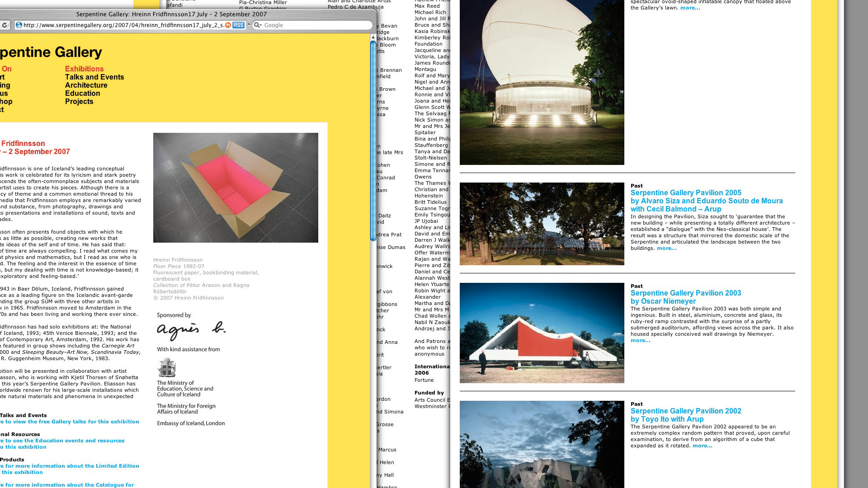Open the Talks and Events navigation item
868x488 pixels.
point(94,77)
